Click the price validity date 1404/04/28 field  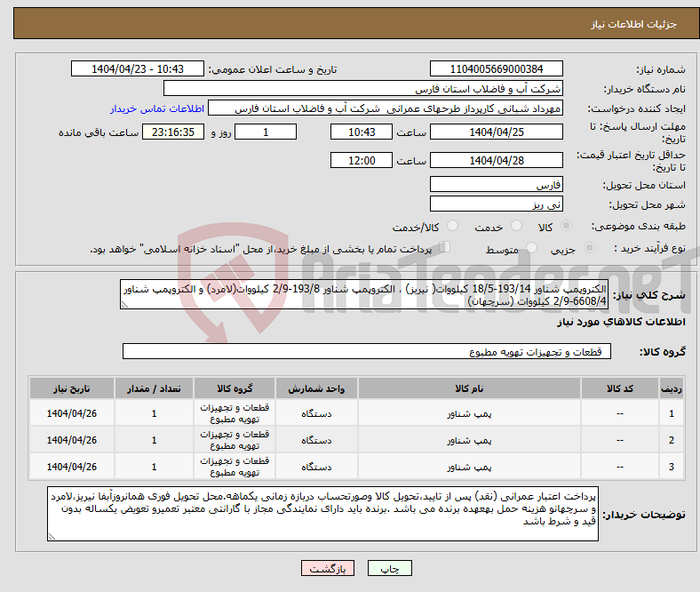coord(496,160)
